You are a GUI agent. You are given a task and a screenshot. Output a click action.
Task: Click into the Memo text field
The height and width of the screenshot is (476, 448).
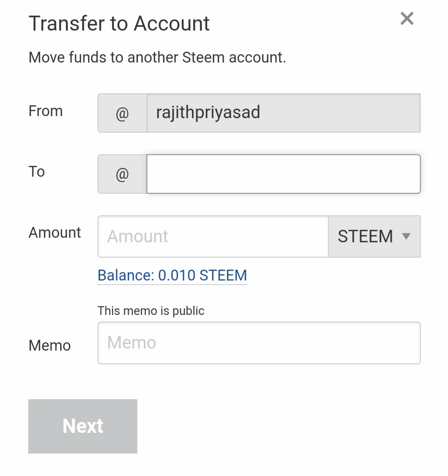click(x=259, y=343)
